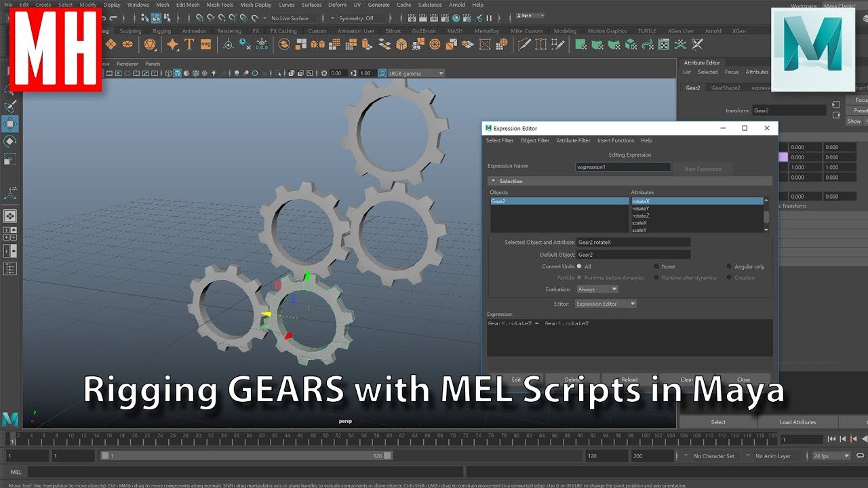This screenshot has height=488, width=868.
Task: Click the platonic solid shelf icon
Action: click(150, 45)
